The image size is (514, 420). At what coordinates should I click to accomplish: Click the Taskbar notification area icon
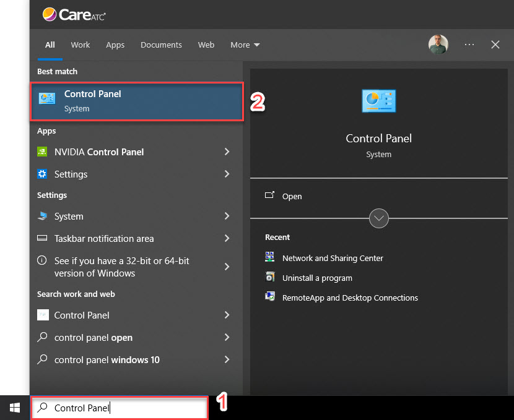42,238
